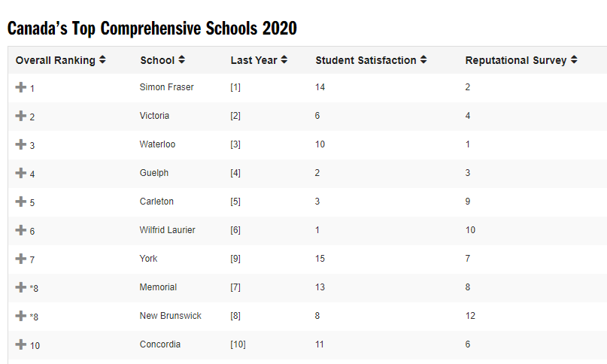
Task: Sort by Reputational Survey arrows icon
Action: [x=574, y=59]
